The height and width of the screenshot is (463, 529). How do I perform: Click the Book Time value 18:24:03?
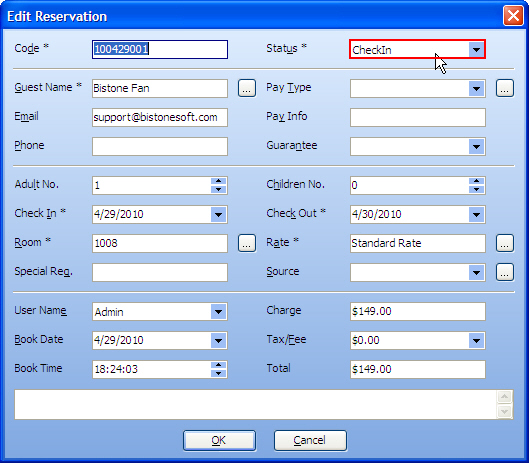click(116, 369)
